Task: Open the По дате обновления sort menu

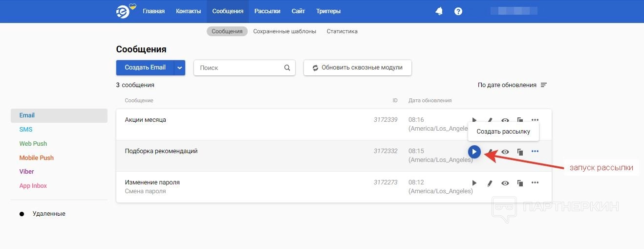Action: coord(512,85)
